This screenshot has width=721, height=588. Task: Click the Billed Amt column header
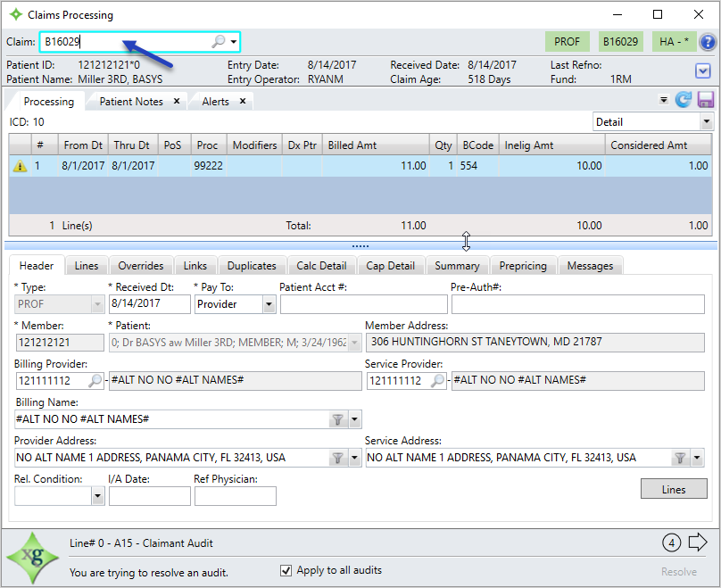point(376,145)
